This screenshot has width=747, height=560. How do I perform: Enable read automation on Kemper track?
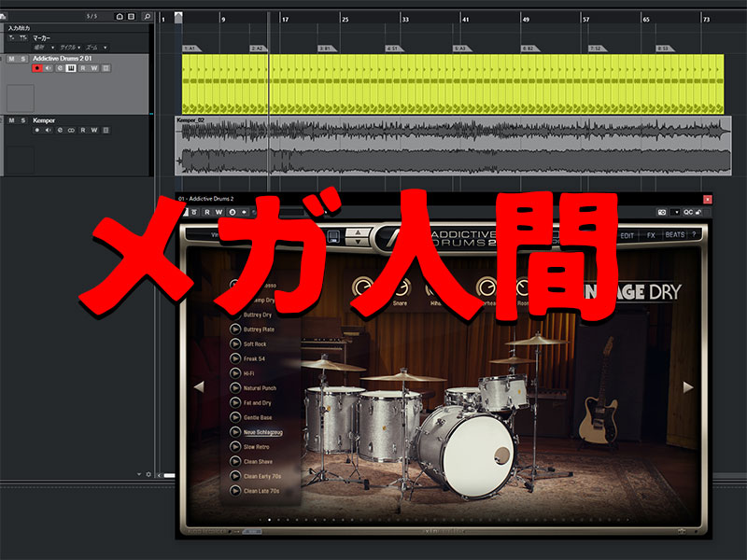click(x=82, y=131)
